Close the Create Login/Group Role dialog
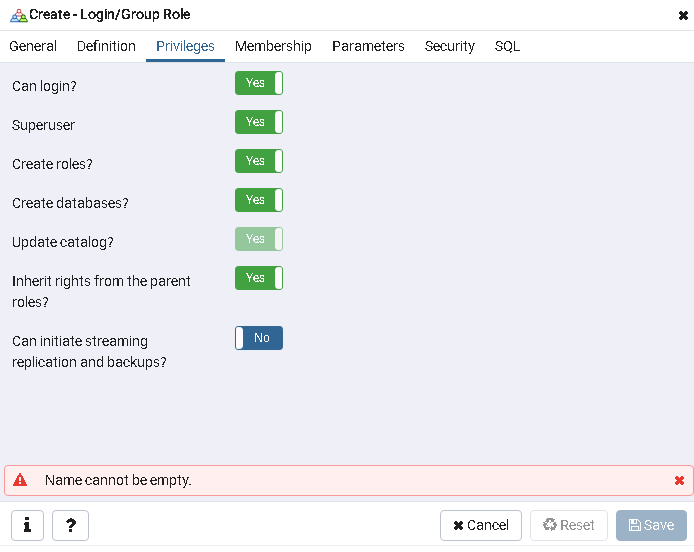 [x=683, y=15]
